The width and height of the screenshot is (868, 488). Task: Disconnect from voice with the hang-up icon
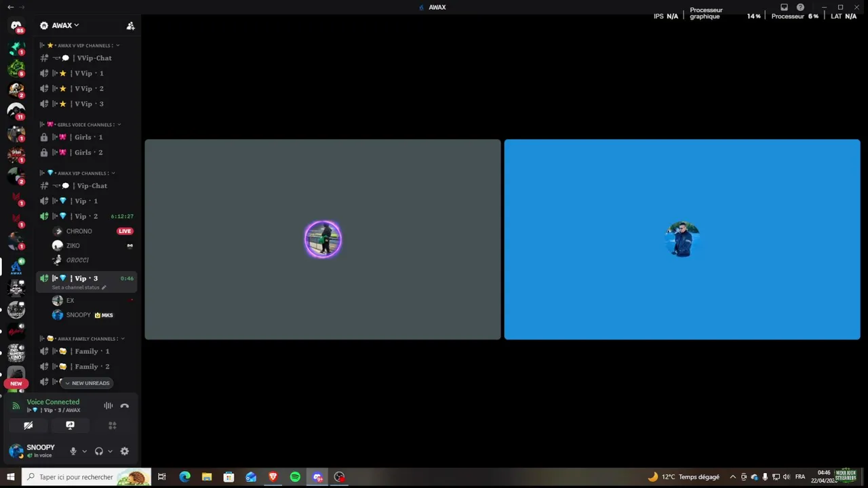pyautogui.click(x=124, y=406)
